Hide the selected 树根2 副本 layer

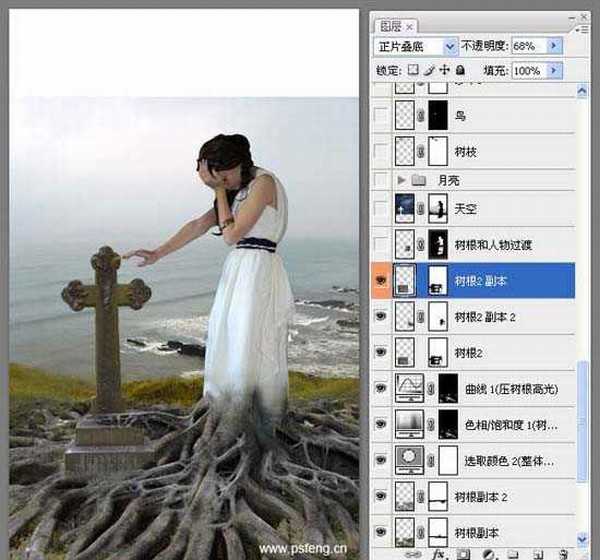click(380, 281)
